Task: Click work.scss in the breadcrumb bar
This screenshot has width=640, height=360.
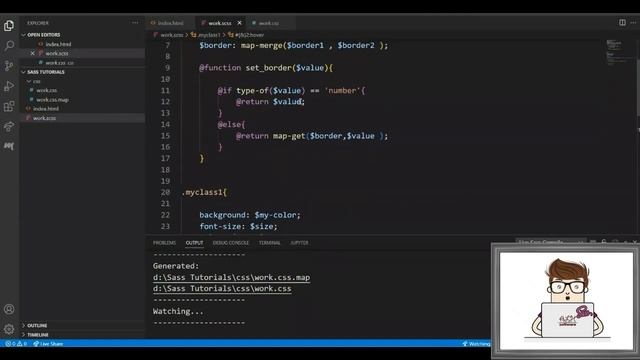Action: pyautogui.click(x=171, y=35)
